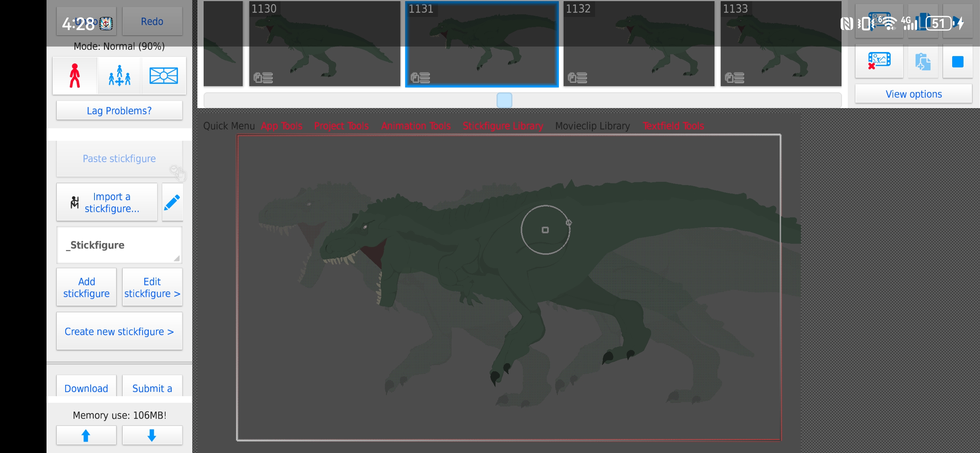Select the multiple stickfigures mode icon
The image size is (980, 453).
119,75
